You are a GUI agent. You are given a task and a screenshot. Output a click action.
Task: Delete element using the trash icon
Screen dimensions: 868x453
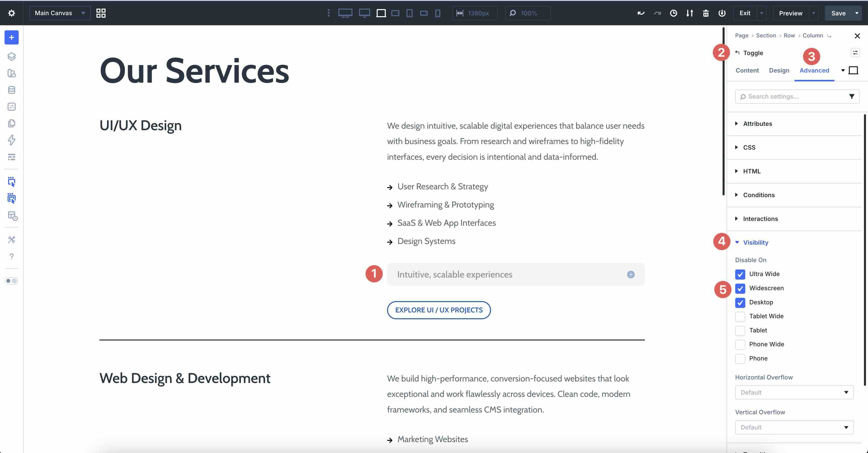706,13
